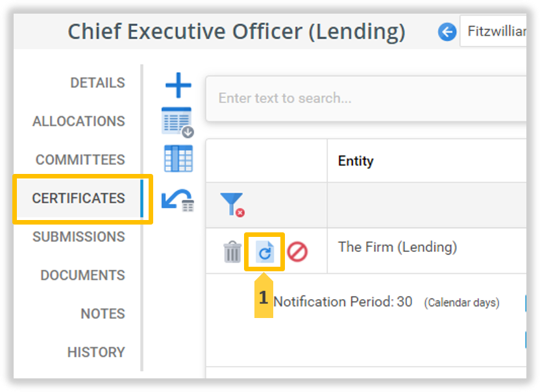Screen dimensions: 540x392
Task: Click the renew certificate icon
Action: (x=265, y=252)
